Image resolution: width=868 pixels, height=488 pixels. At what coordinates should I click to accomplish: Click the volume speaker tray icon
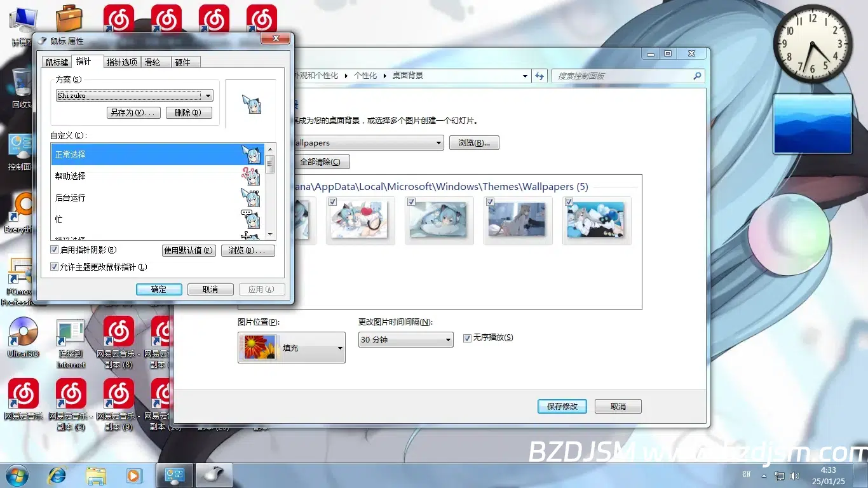[795, 475]
